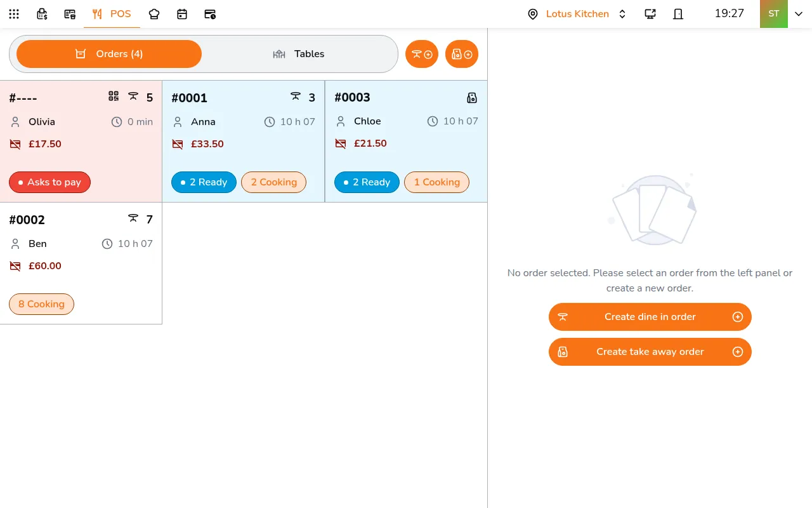The width and height of the screenshot is (812, 508).
Task: Click the round add take-away bag button
Action: [x=462, y=54]
